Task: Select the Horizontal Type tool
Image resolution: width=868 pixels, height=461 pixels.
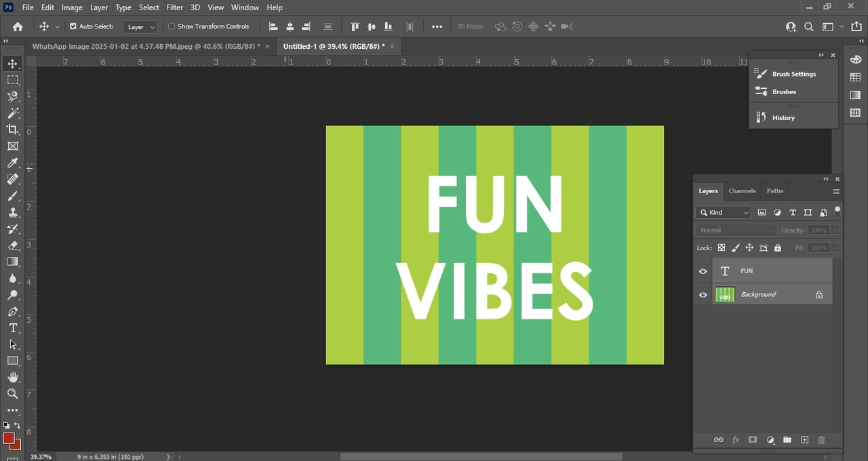Action: pos(13,327)
